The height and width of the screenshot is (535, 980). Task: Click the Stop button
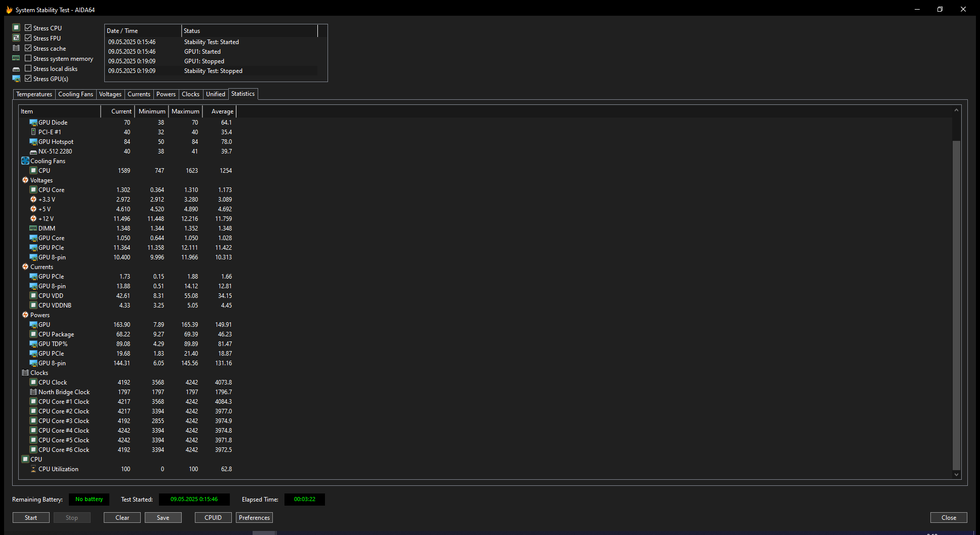[72, 518]
